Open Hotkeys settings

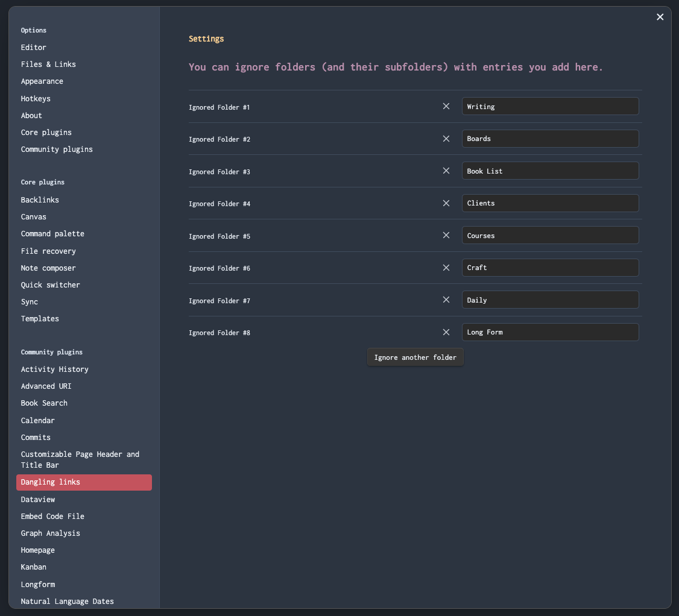point(36,98)
